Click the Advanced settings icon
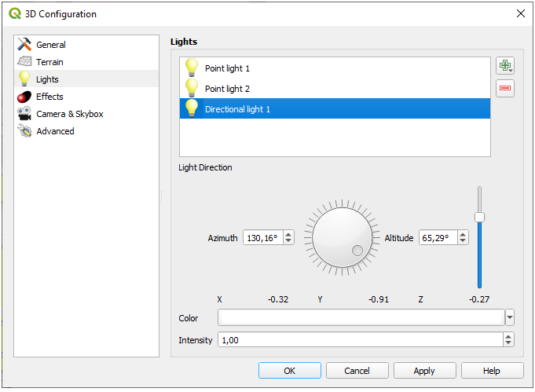The width and height of the screenshot is (535, 392). coord(24,131)
